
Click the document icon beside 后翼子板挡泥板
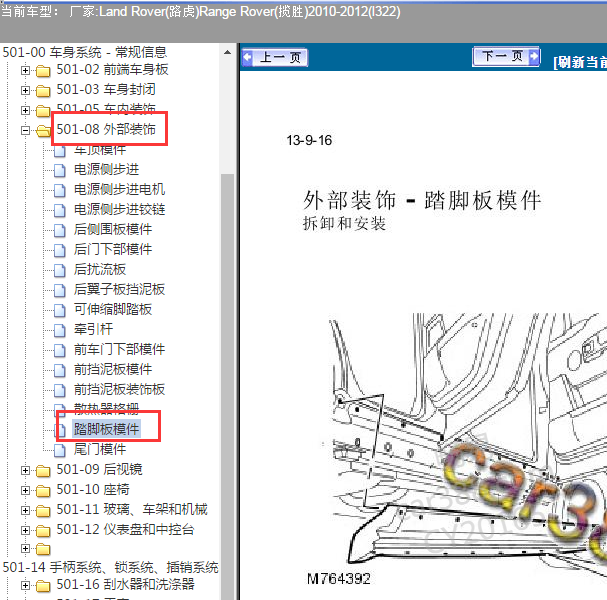point(60,290)
